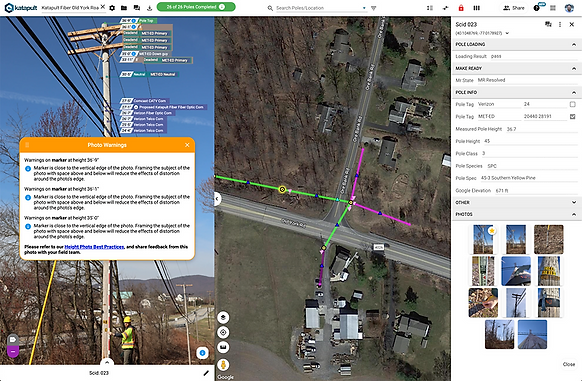Viewport: 582px width, 381px height.
Task: Select the Proposed Katapult Fiber Optic Com annotation
Action: coord(164,107)
